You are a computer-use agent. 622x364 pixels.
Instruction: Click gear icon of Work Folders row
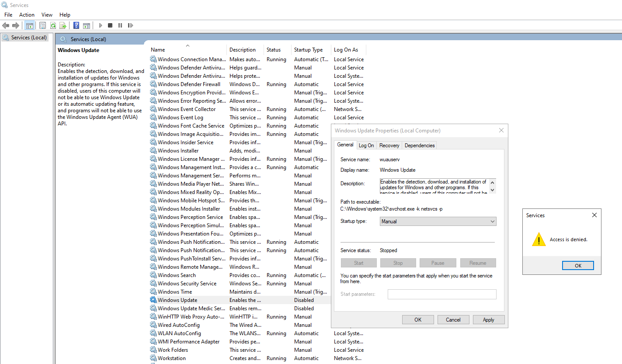tap(153, 350)
